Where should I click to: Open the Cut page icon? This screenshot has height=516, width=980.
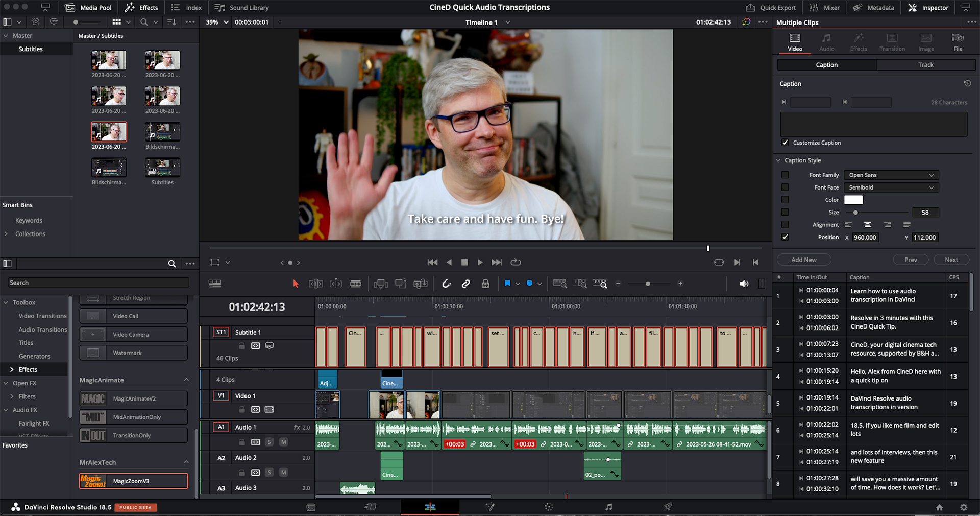click(371, 507)
